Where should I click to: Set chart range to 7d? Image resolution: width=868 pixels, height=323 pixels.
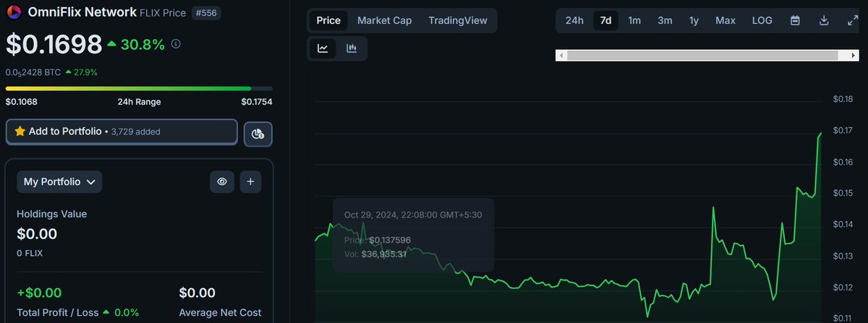(x=606, y=20)
